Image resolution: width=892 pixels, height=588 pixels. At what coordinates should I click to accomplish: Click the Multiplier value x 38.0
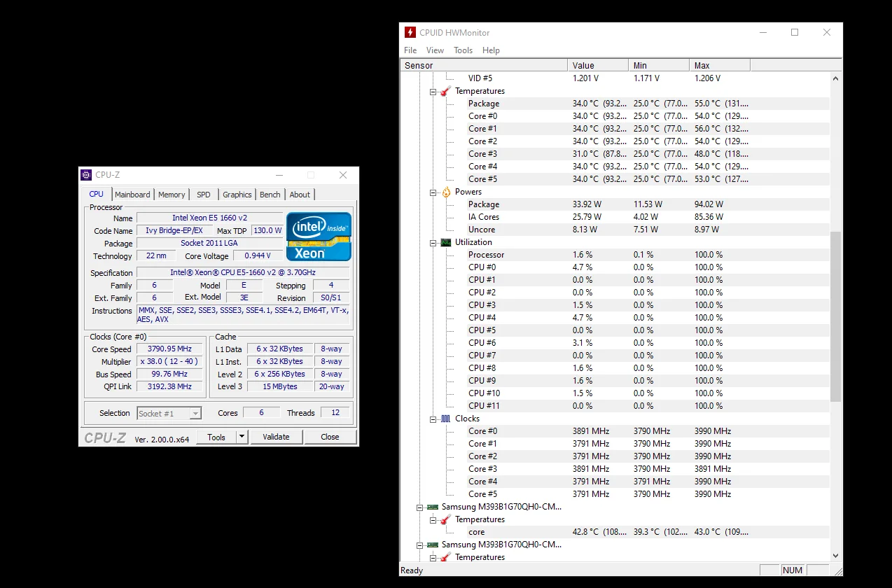[169, 361]
